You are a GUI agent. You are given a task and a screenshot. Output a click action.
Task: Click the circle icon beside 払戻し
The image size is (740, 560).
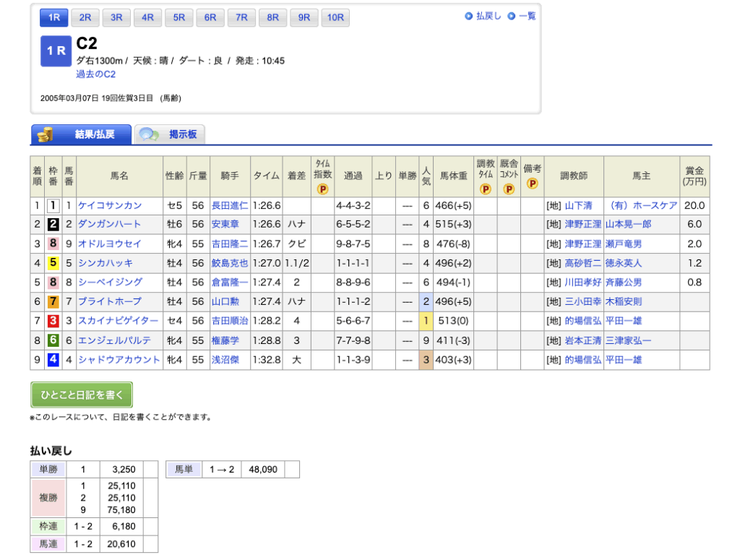click(x=468, y=16)
